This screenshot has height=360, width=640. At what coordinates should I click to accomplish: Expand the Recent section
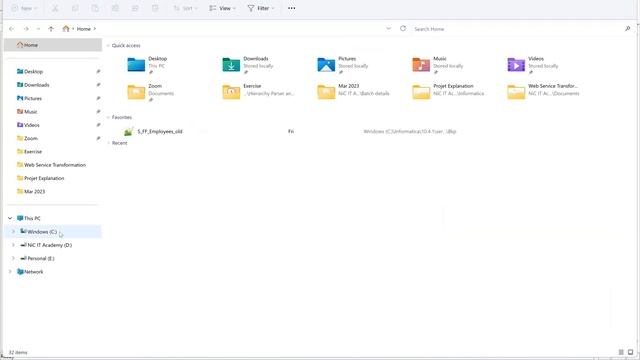tap(108, 143)
